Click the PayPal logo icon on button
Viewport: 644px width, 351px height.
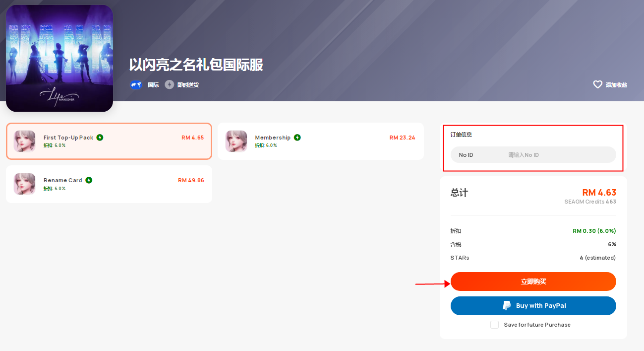507,306
